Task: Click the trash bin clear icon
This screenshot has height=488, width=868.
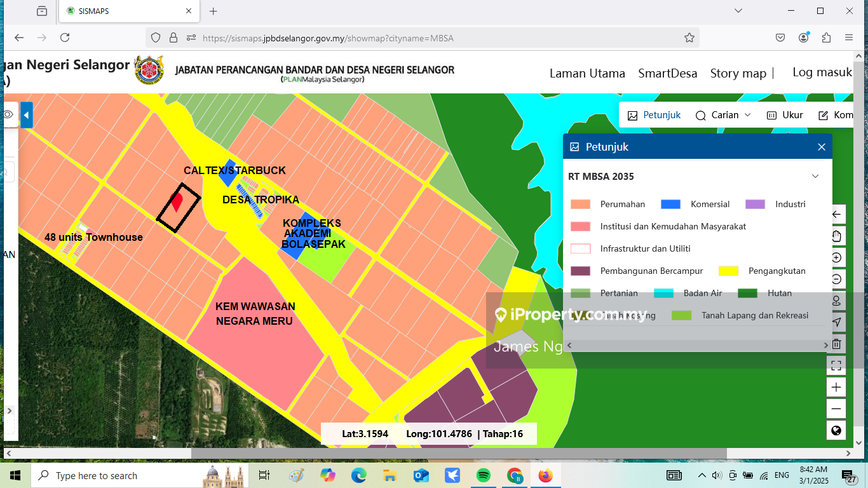Action: (836, 344)
